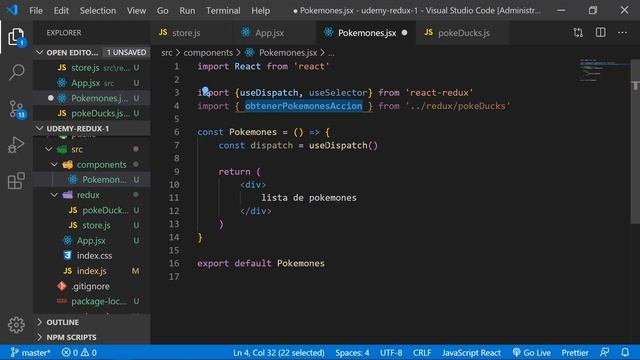Change language mode JavaScript React
640x360 pixels.
click(471, 352)
